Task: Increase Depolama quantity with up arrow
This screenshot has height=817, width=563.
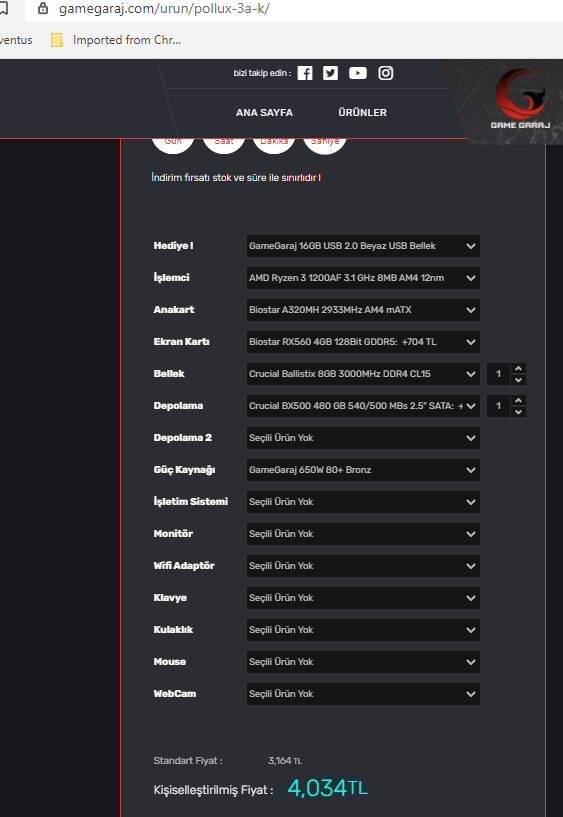Action: click(518, 400)
